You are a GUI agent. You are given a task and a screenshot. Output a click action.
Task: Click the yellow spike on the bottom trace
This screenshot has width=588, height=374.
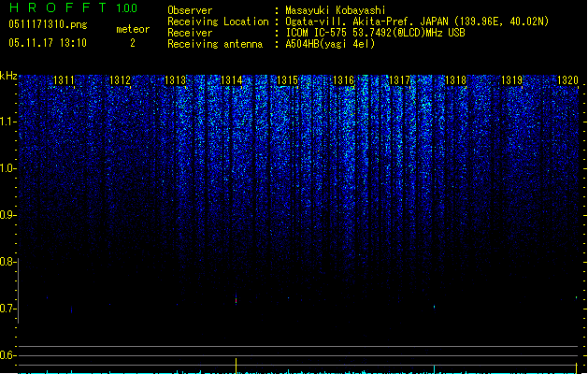point(236,366)
